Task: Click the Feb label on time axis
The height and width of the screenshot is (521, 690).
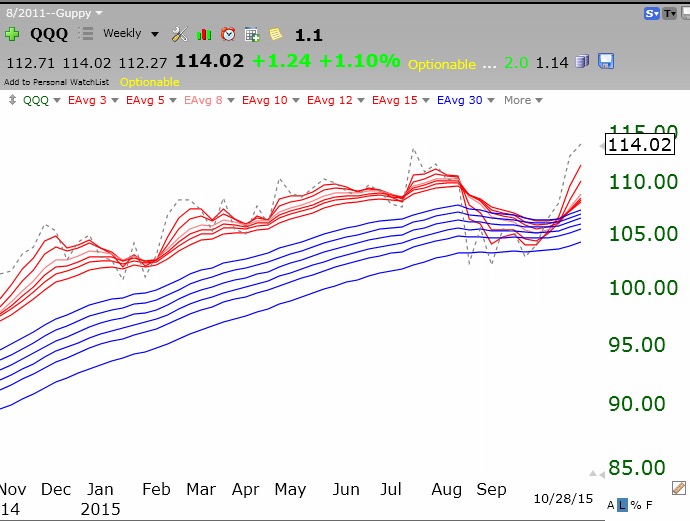Action: pos(156,489)
